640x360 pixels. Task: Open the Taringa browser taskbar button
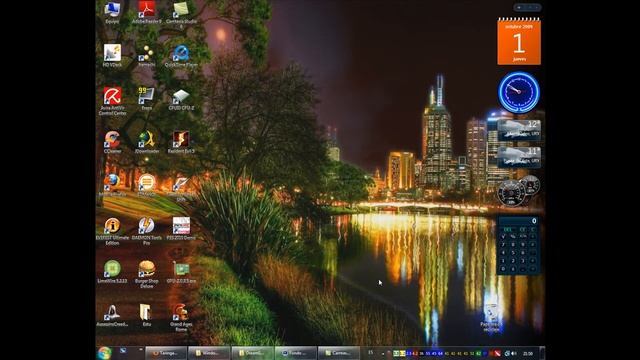(166, 353)
